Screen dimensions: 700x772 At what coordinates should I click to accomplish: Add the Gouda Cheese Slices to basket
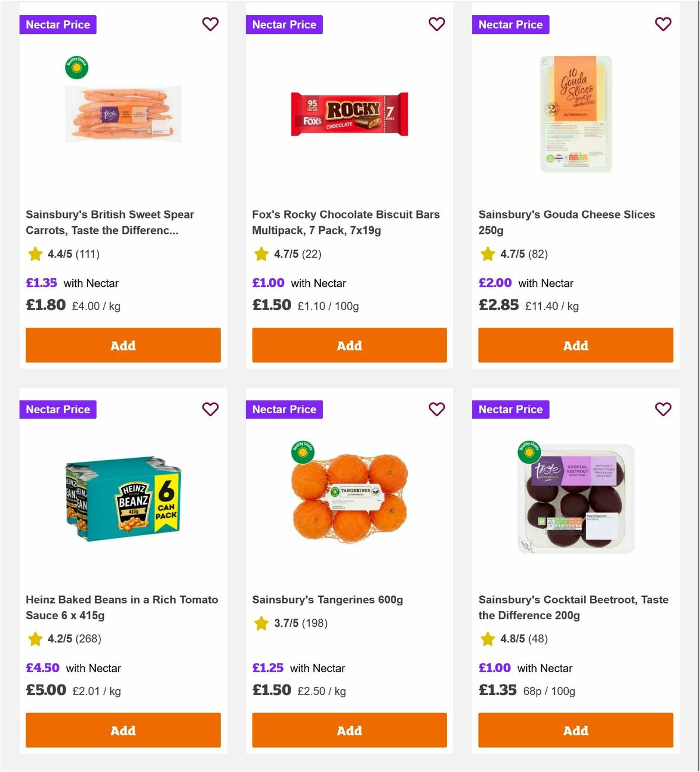[x=575, y=345]
